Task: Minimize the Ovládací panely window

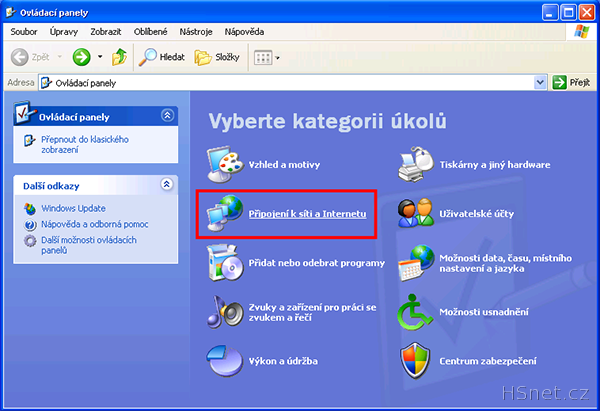Action: (550, 13)
